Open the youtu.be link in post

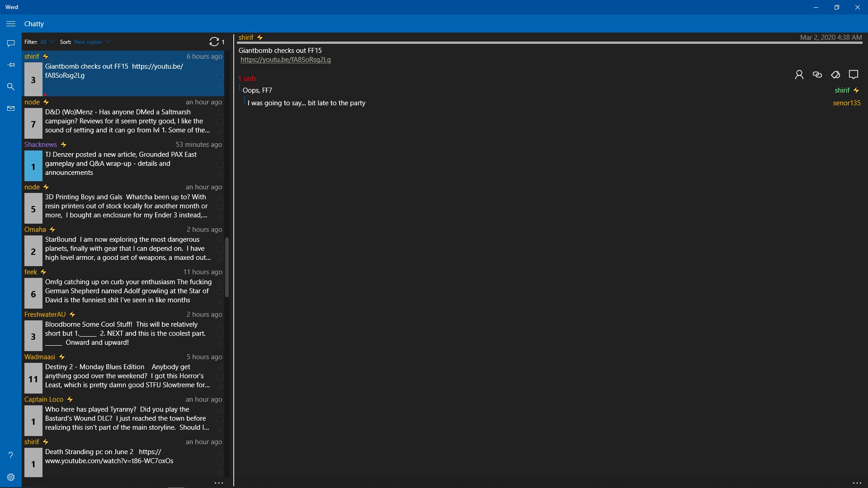(285, 60)
